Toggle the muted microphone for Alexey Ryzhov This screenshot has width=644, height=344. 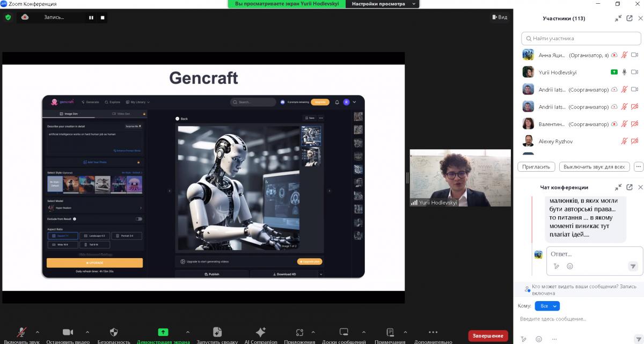624,141
